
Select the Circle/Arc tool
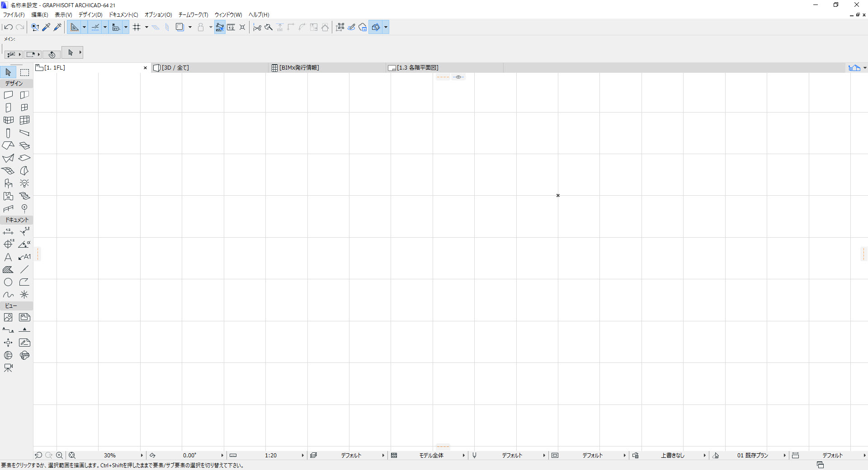(x=8, y=282)
